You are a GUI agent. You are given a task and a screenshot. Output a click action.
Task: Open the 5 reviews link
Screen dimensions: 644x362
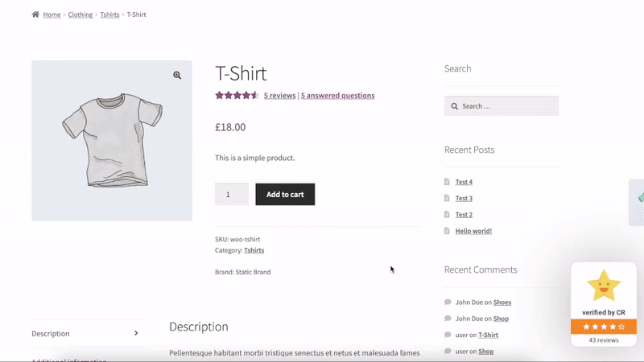pyautogui.click(x=280, y=95)
